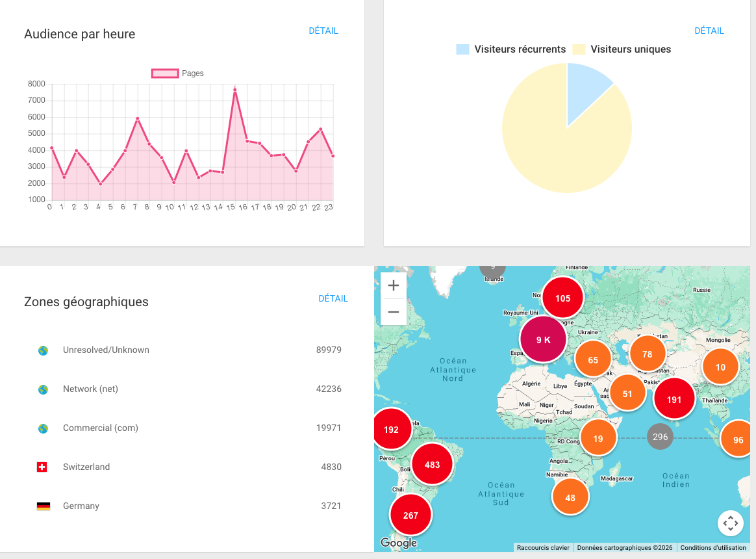The width and height of the screenshot is (756, 559).
Task: Click the Switzerland flag icon
Action: (x=42, y=467)
